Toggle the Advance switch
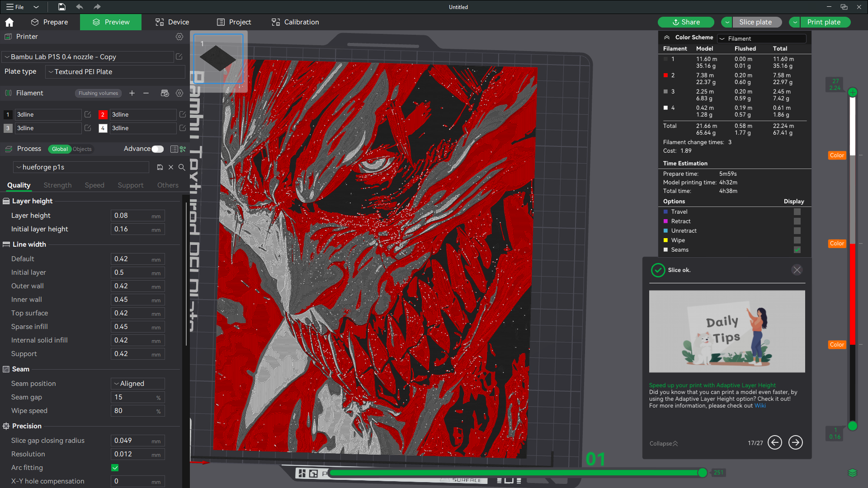 pyautogui.click(x=158, y=149)
